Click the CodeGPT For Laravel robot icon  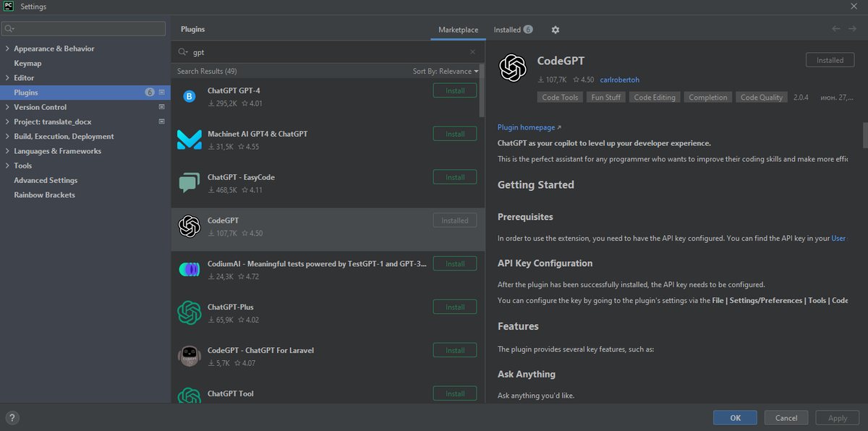(x=189, y=357)
